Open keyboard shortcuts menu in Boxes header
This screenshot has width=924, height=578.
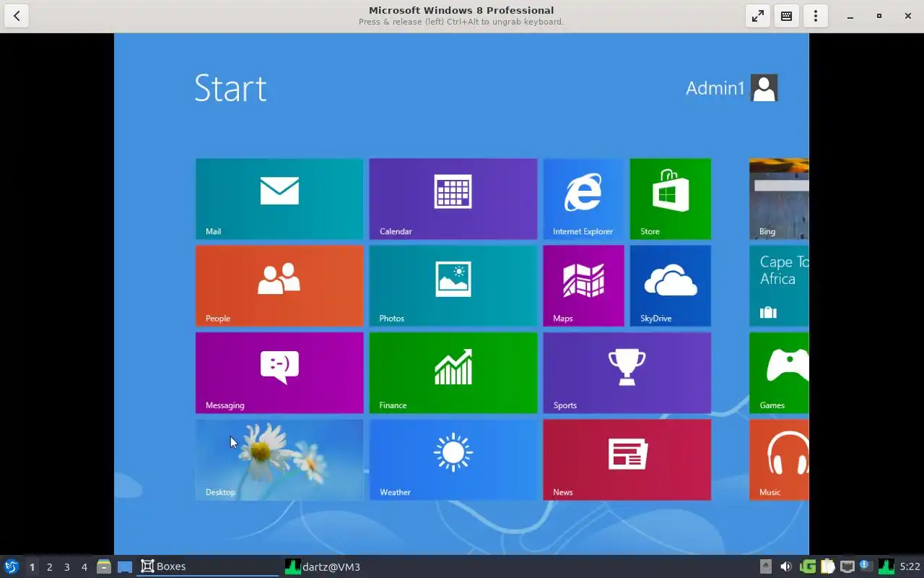pos(787,16)
